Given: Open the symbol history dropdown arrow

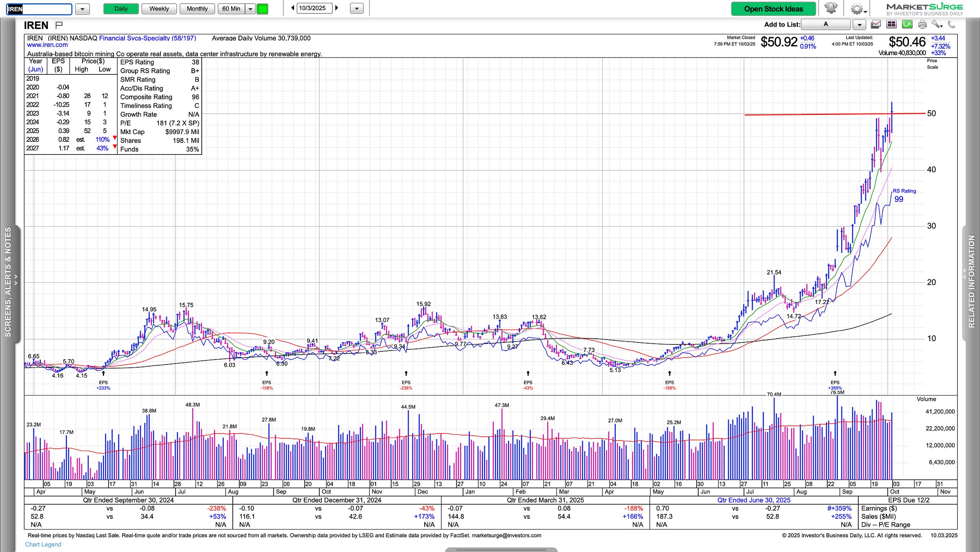Looking at the screenshot, I should click(82, 9).
